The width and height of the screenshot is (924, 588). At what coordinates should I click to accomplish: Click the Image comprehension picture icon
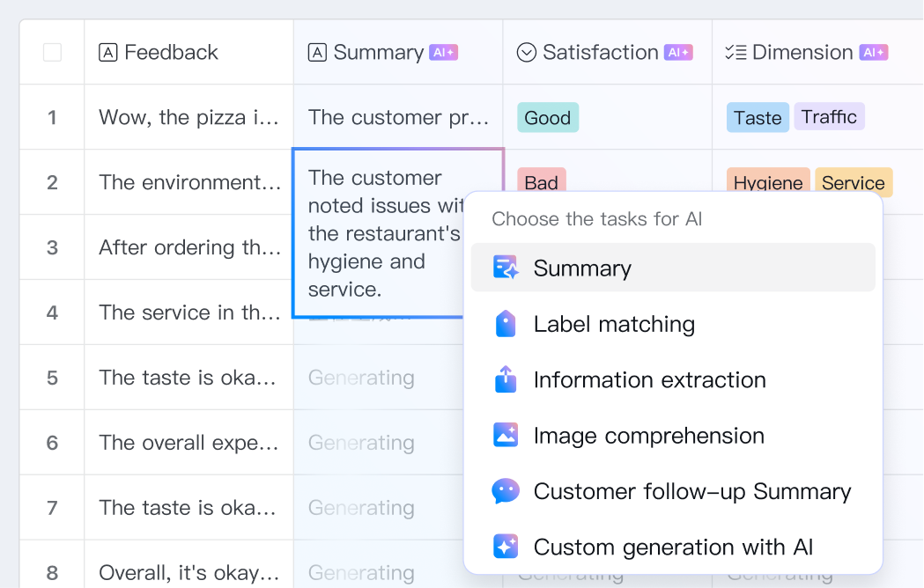point(506,435)
